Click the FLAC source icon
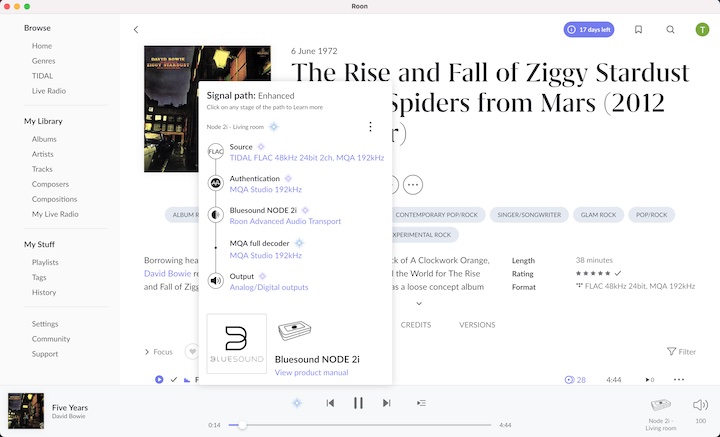 215,151
